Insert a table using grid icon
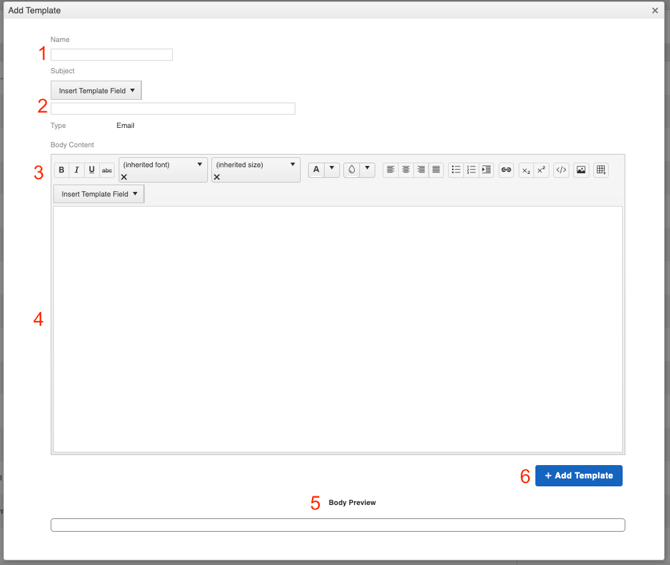 click(x=601, y=170)
